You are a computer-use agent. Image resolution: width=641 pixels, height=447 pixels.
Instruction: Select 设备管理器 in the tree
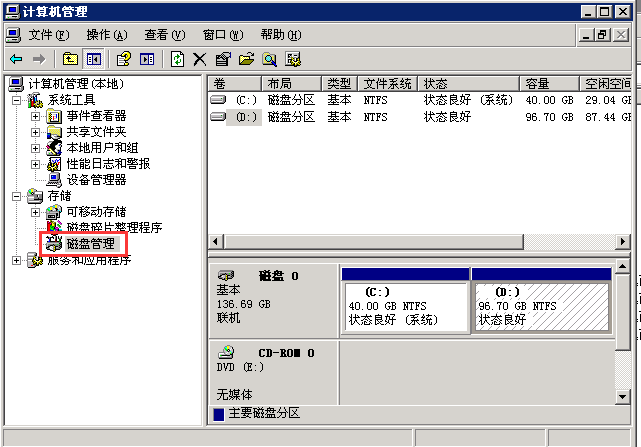96,180
